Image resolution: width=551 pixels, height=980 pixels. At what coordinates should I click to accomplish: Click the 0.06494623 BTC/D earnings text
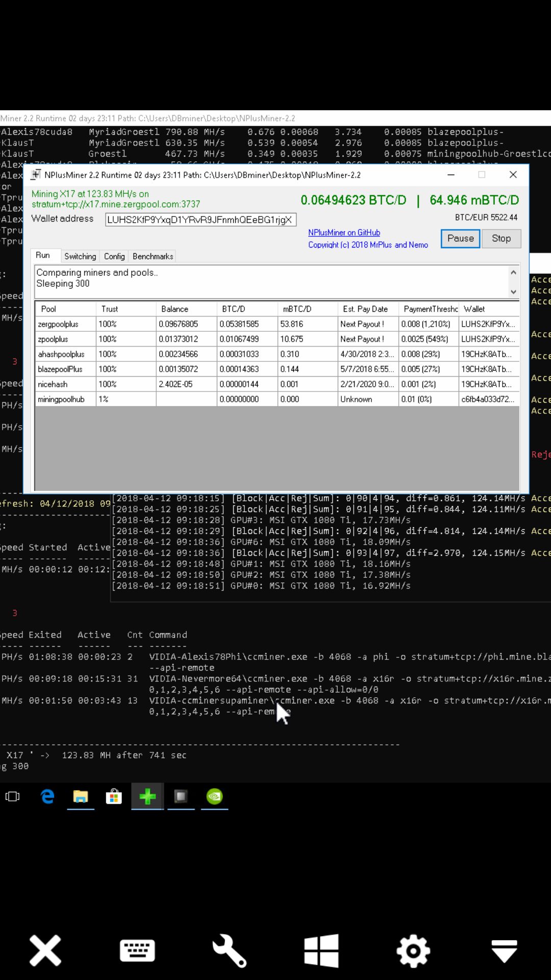(x=354, y=200)
